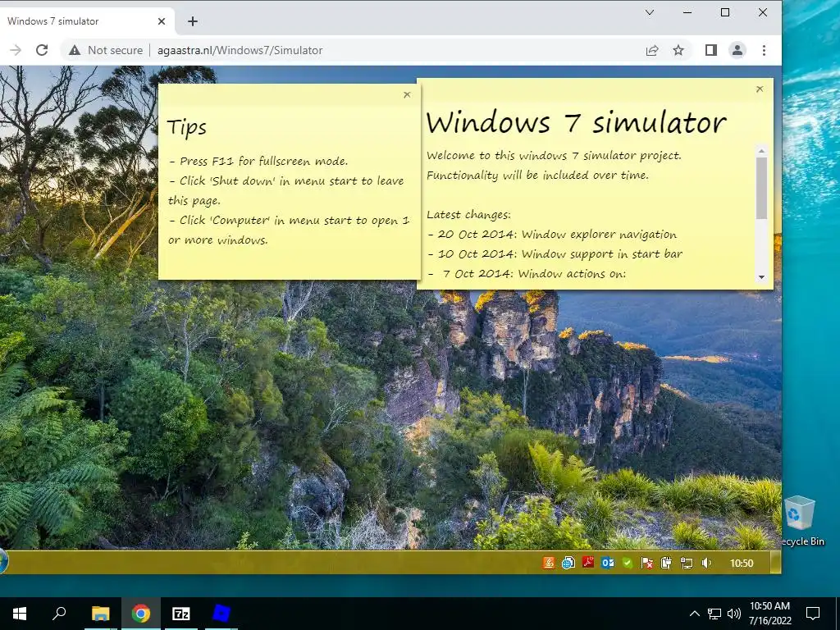Click the simulator volume speaker icon
This screenshot has height=630, width=840.
(x=706, y=563)
